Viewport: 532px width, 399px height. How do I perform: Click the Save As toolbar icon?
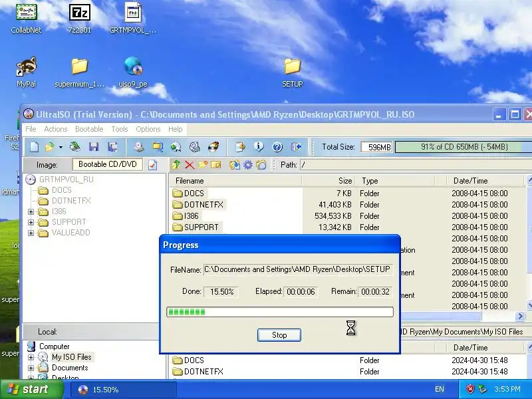pyautogui.click(x=112, y=147)
